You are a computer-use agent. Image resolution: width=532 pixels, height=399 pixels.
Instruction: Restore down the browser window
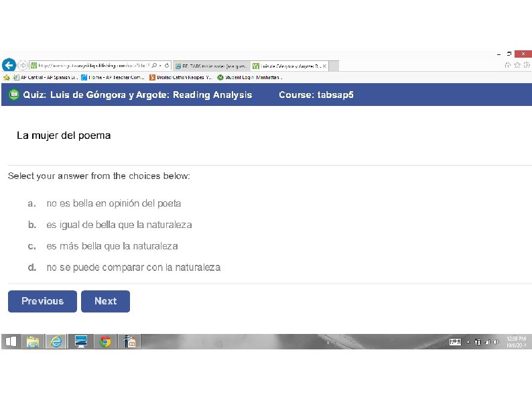pos(509,54)
